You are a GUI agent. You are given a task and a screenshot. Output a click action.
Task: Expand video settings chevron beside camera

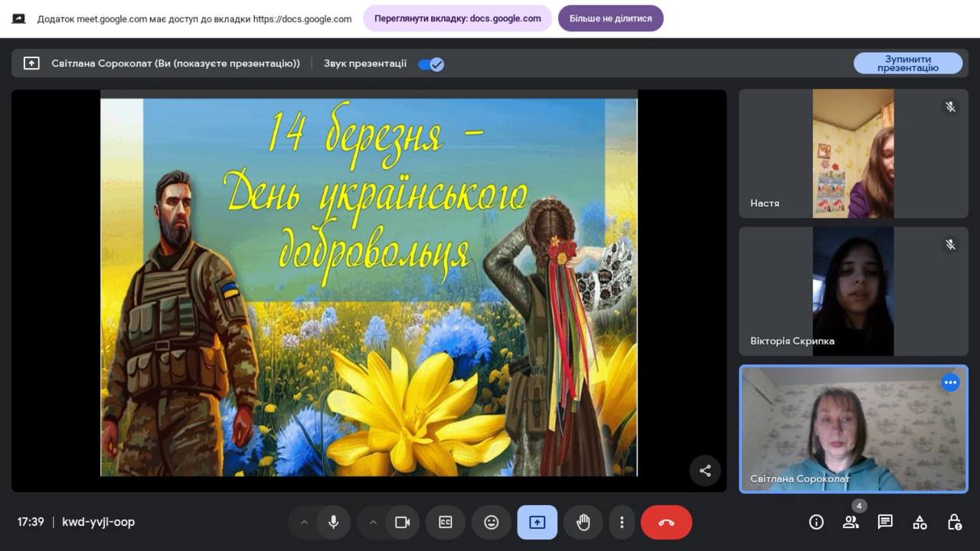(373, 522)
